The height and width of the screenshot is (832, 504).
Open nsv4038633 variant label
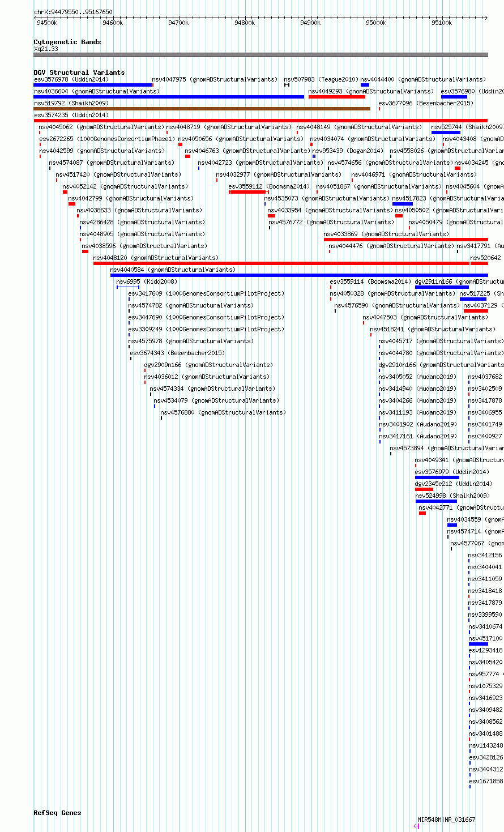pos(139,210)
